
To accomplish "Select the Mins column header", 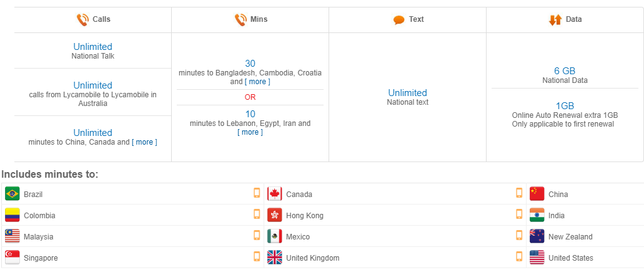I will 250,20.
